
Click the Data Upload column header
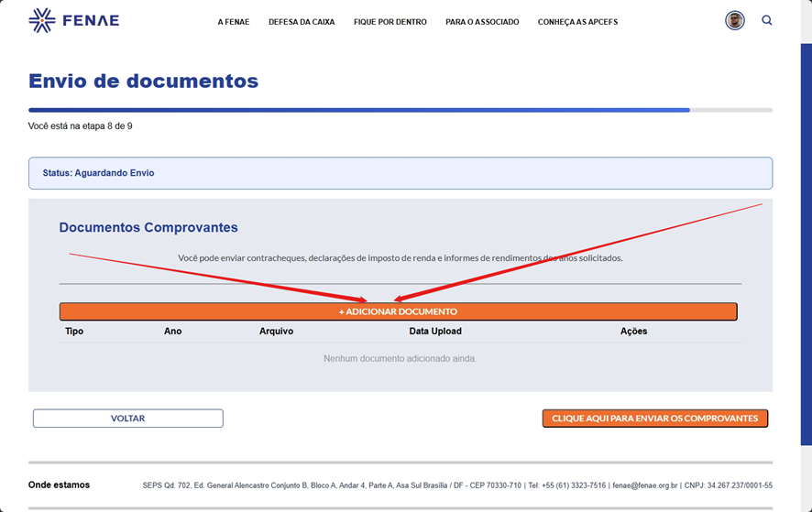pos(435,332)
